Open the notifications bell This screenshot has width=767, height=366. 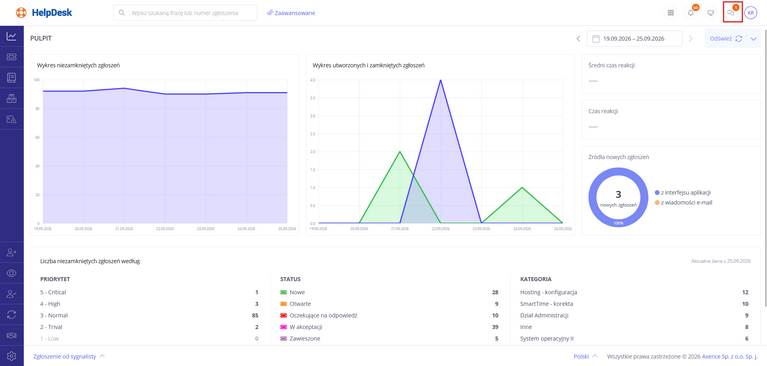691,13
